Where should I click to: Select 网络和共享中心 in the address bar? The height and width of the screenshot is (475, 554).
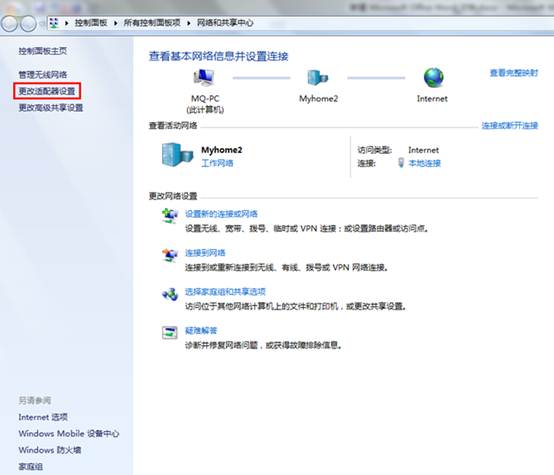(x=225, y=23)
